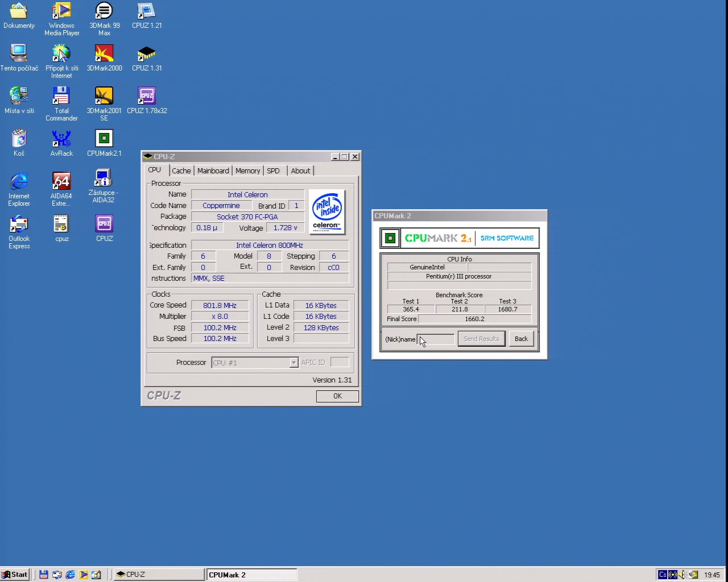Open the Start menu
This screenshot has width=728, height=582.
pyautogui.click(x=15, y=575)
